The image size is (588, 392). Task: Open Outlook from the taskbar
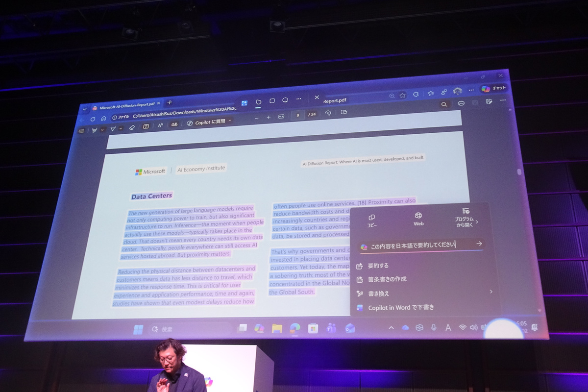pyautogui.click(x=350, y=328)
